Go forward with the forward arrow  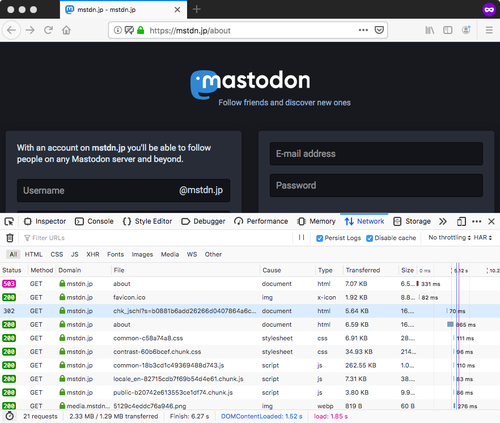pos(30,30)
